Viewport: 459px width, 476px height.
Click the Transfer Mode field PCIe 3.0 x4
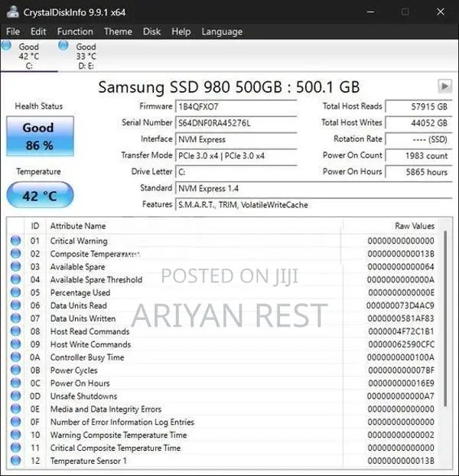pos(236,156)
